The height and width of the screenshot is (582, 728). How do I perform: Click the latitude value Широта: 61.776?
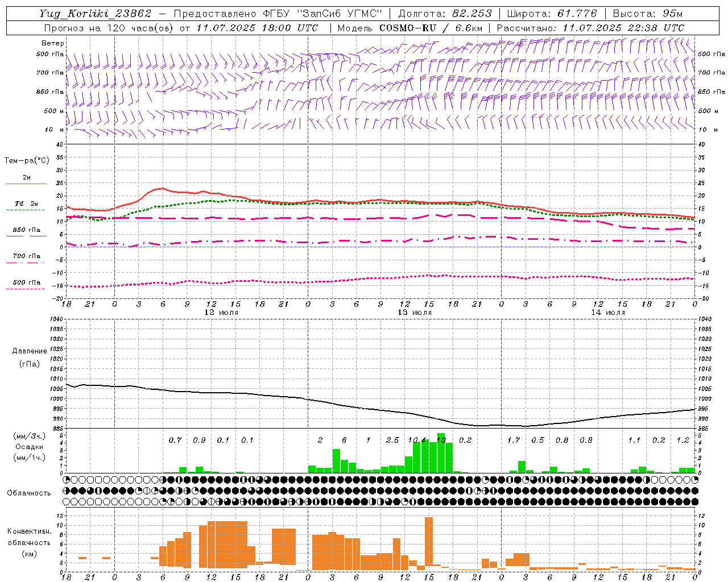552,14
